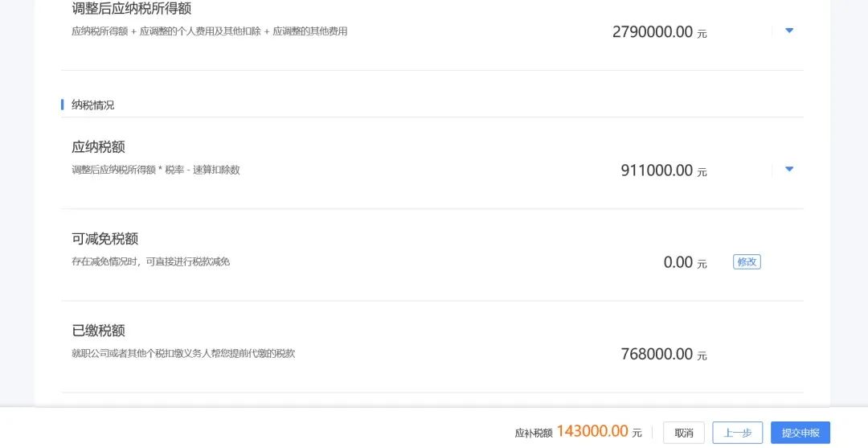The height and width of the screenshot is (448, 868).
Task: Select the 调整后应纳税所得额 heading
Action: pyautogui.click(x=132, y=8)
